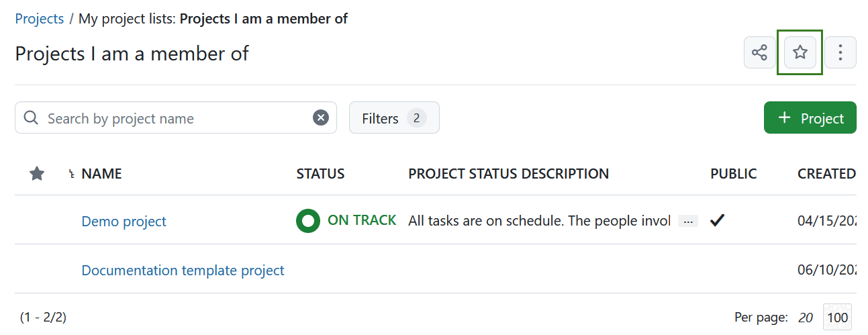Viewport: 868px width, 335px height.
Task: Favorite this project list with star icon
Action: click(800, 52)
